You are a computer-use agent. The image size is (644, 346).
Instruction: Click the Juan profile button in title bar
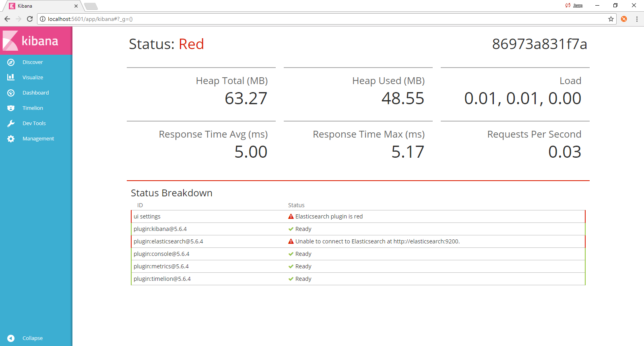[574, 6]
